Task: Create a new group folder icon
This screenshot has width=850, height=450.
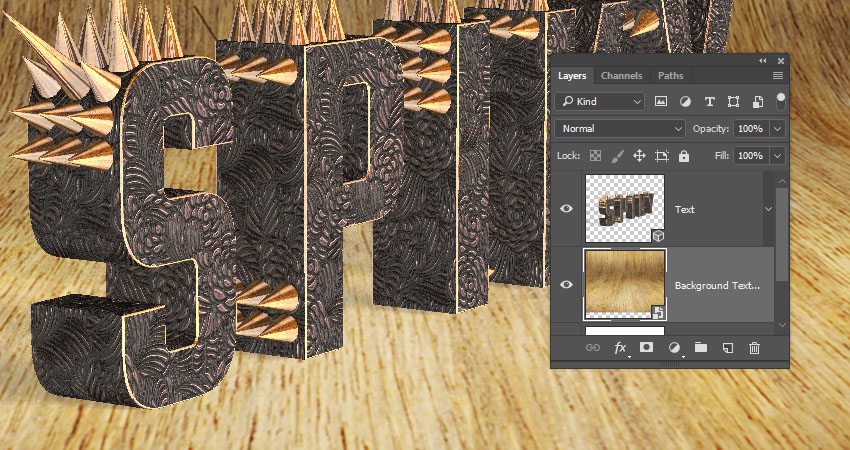Action: (701, 347)
